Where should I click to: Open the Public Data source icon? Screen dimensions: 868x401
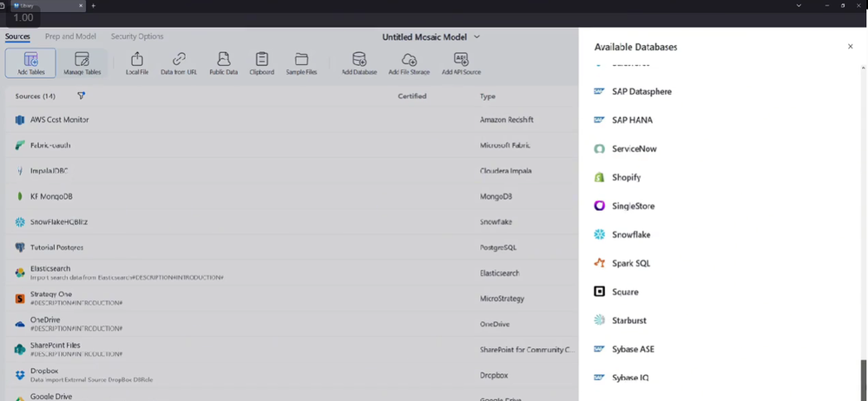point(224,59)
